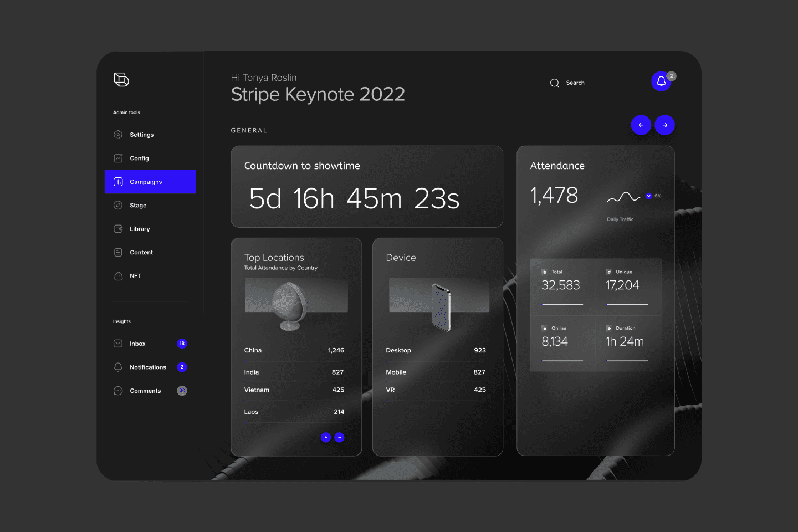Screen dimensions: 798x532
Task: Click the Daily Traffic sparkline chart
Action: pos(623,197)
